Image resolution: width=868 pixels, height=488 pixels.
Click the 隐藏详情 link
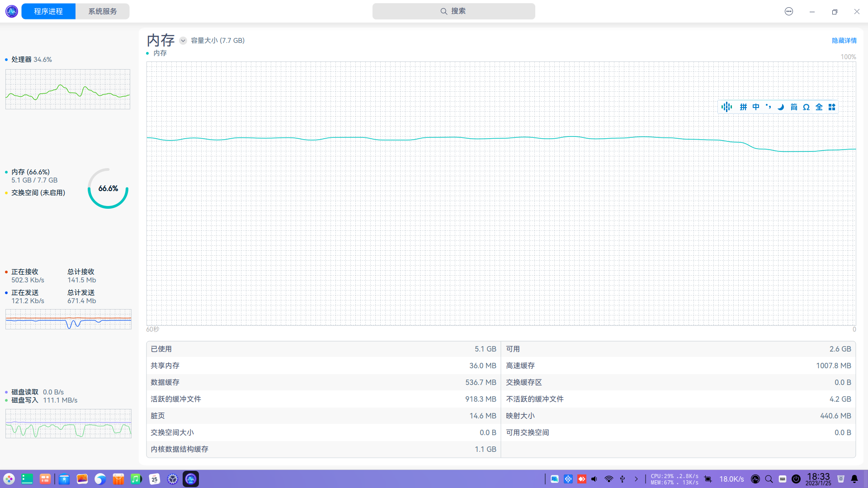coord(844,41)
